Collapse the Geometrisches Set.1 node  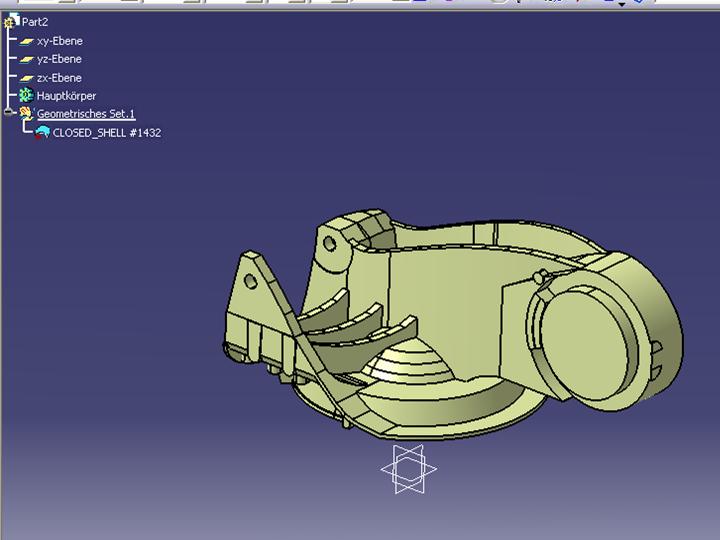tap(8, 112)
